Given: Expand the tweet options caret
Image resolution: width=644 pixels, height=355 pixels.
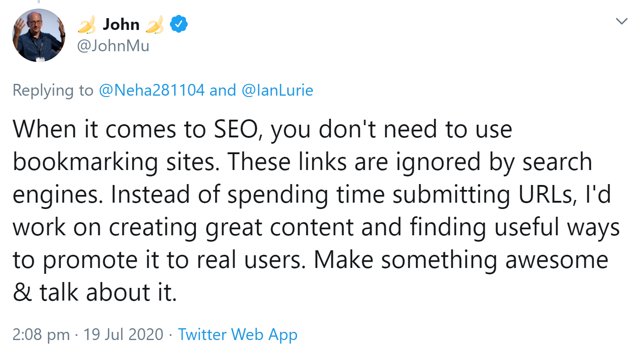Looking at the screenshot, I should (x=621, y=20).
